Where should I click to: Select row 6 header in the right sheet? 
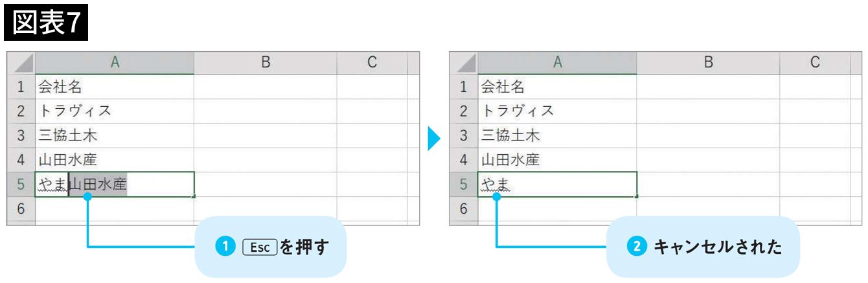pyautogui.click(x=463, y=209)
